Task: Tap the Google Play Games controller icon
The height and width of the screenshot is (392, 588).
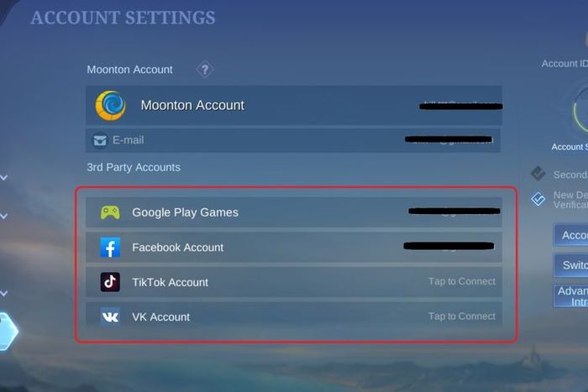Action: pyautogui.click(x=110, y=212)
